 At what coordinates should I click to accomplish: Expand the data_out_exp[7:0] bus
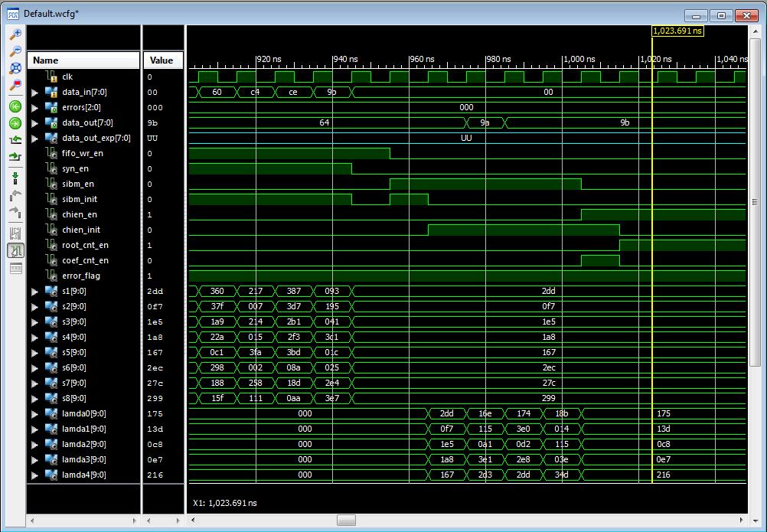(x=34, y=139)
